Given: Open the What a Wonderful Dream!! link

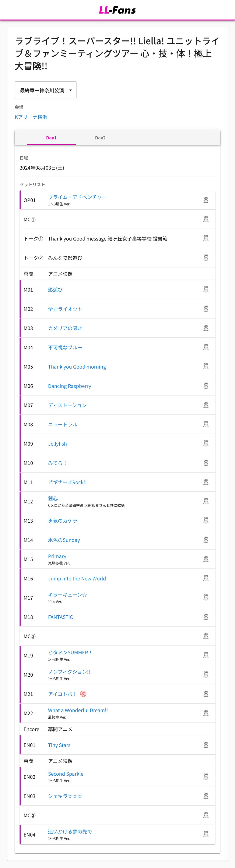Looking at the screenshot, I should click(x=78, y=710).
